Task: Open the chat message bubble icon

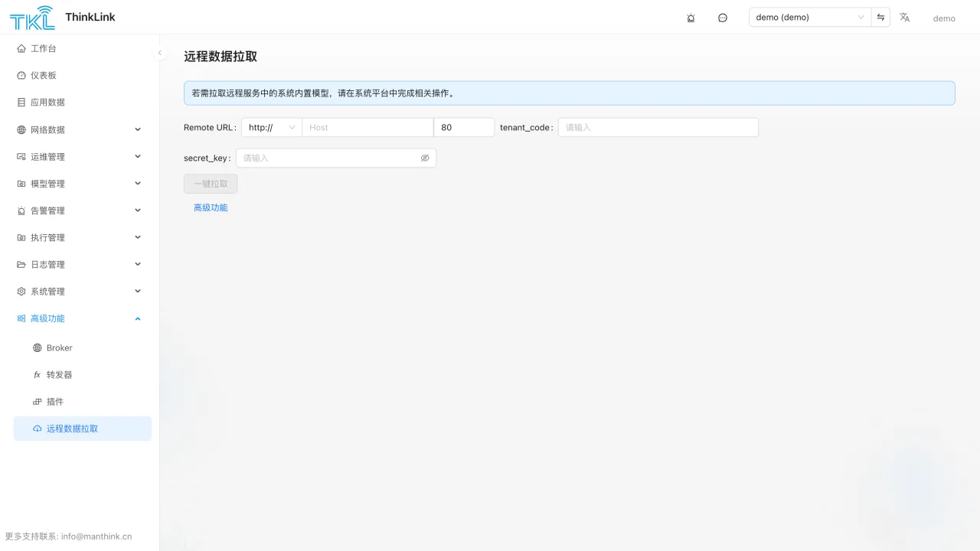Action: [x=723, y=18]
